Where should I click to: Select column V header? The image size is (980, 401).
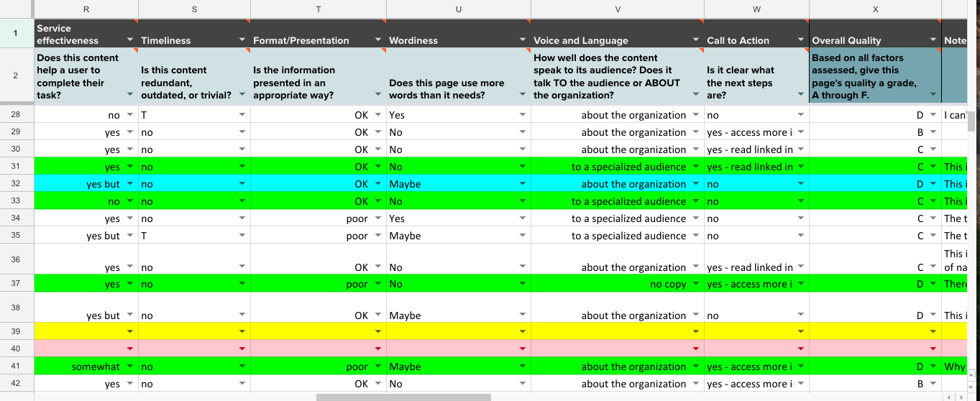pyautogui.click(x=617, y=9)
